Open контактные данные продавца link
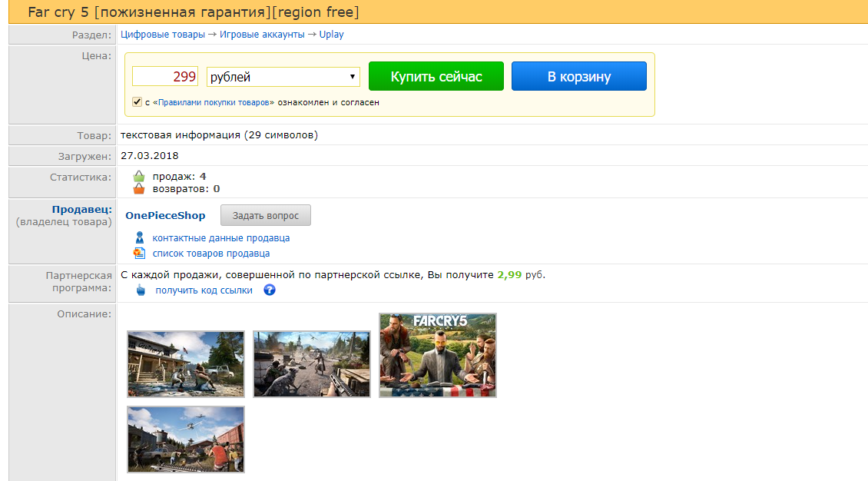The width and height of the screenshot is (868, 481). [x=221, y=238]
